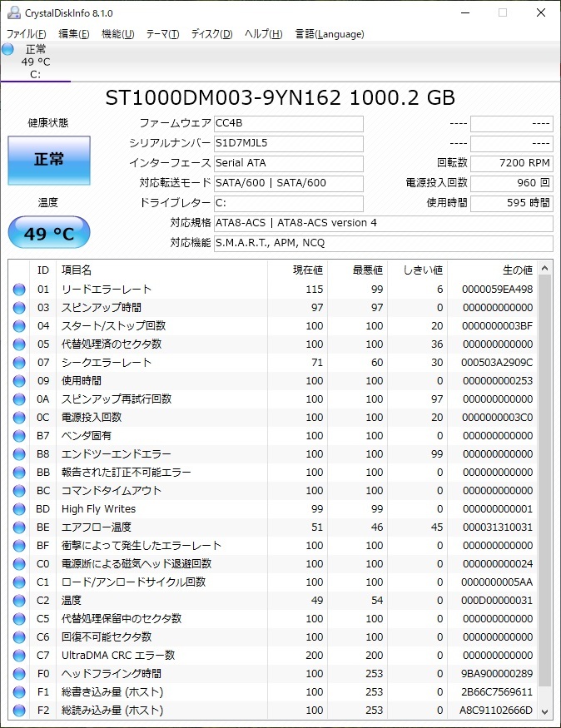This screenshot has width=561, height=728.
Task: Click the シリアルナンバー field showing S1D7MJL5
Action: coord(288,143)
